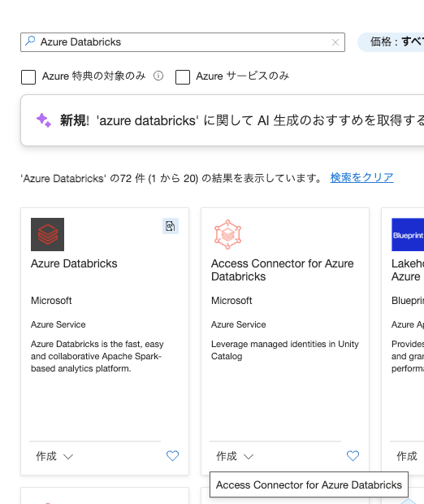Click the search results count text
The height and width of the screenshot is (504, 424).
tap(171, 178)
